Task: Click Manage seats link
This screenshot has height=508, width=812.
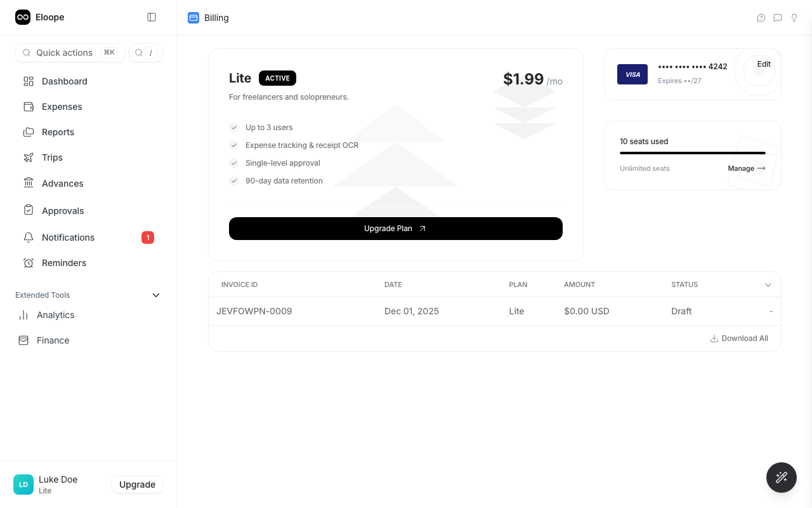Action: click(x=747, y=168)
